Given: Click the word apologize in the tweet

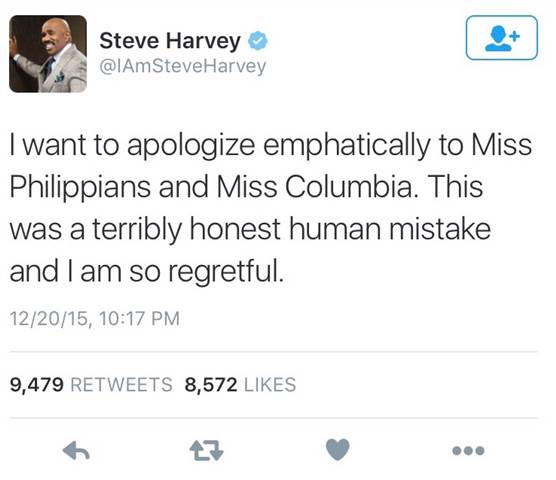Looking at the screenshot, I should [x=191, y=146].
